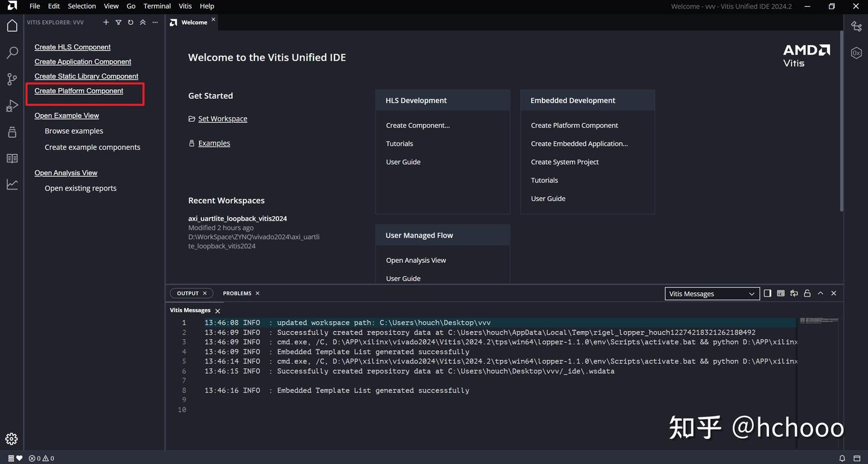Close the Vitis Messages output view
This screenshot has width=868, height=464.
[218, 311]
